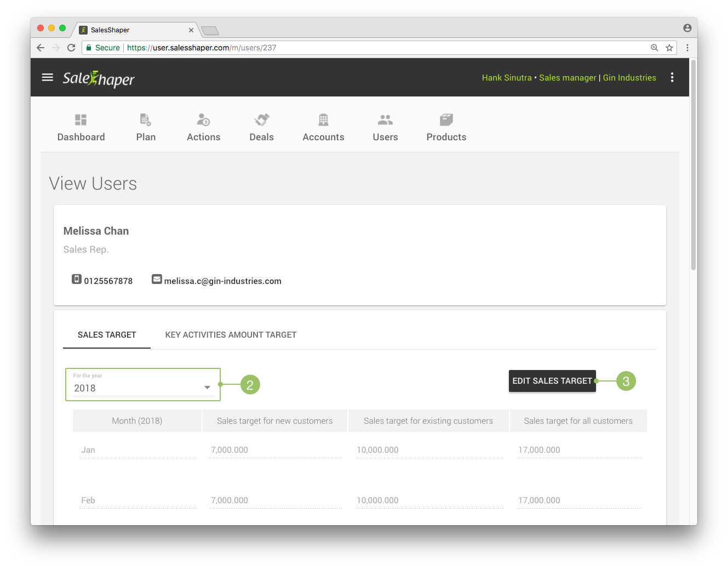Click the page vertical scrollbar
Screen dimensions: 728x569
[x=693, y=164]
